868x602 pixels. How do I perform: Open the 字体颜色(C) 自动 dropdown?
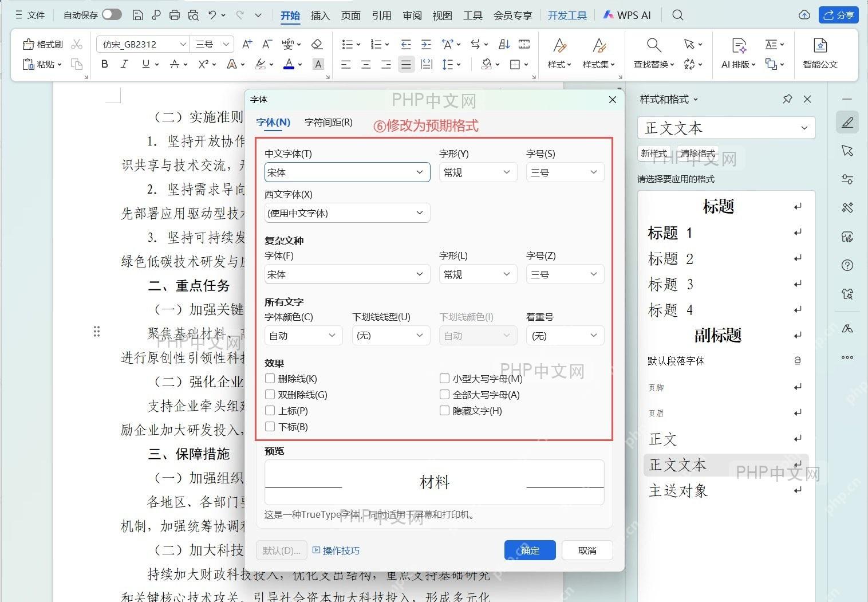[303, 336]
